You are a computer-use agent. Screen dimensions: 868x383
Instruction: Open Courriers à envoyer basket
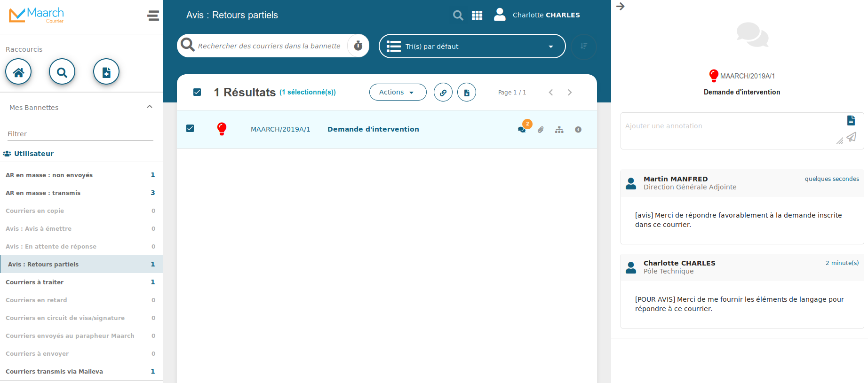click(x=81, y=353)
